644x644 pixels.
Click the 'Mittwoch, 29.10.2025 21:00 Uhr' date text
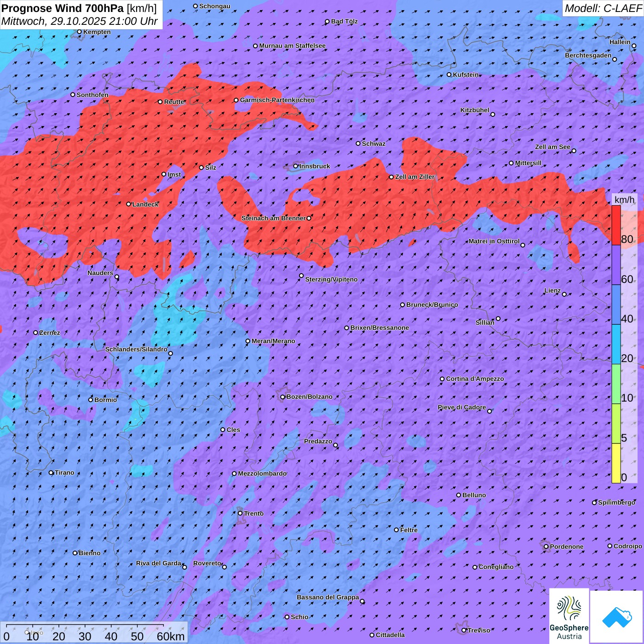[x=79, y=21]
